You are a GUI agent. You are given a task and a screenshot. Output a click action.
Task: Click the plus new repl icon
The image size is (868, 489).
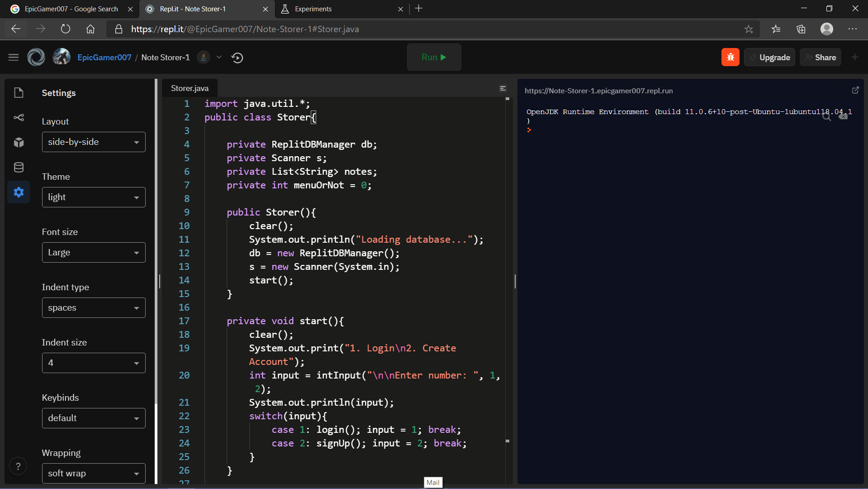[x=854, y=57]
